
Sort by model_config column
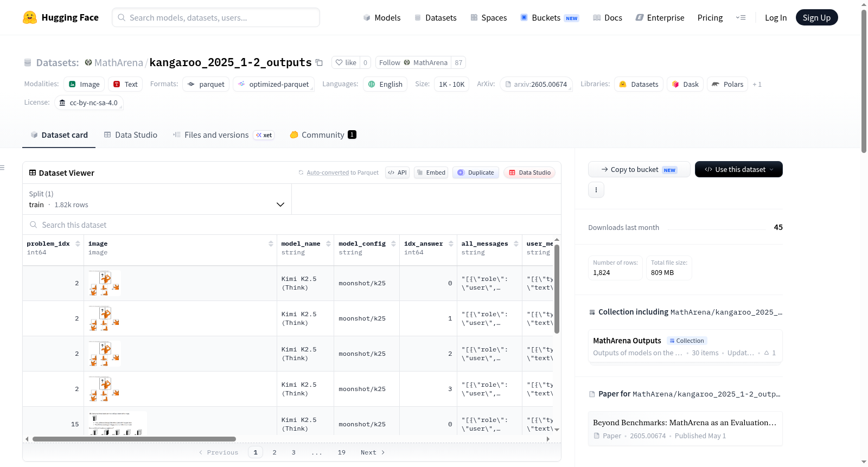(393, 244)
